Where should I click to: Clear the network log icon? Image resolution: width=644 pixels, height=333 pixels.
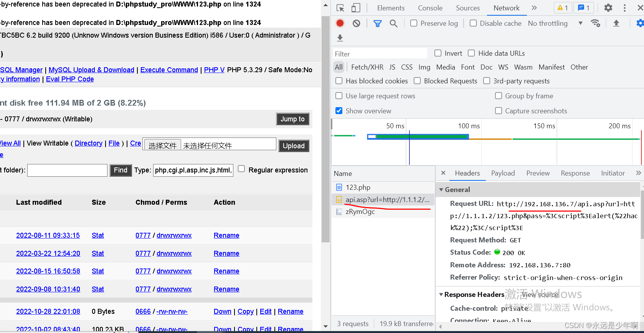357,23
